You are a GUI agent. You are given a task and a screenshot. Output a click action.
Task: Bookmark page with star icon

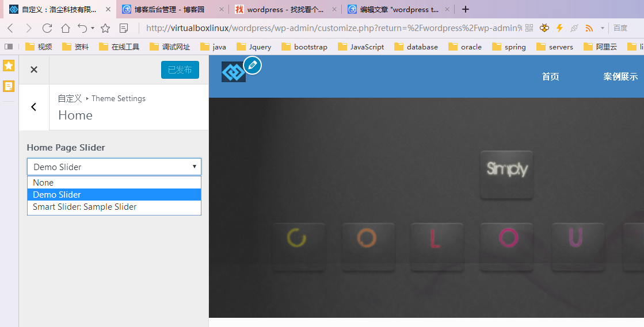(105, 28)
